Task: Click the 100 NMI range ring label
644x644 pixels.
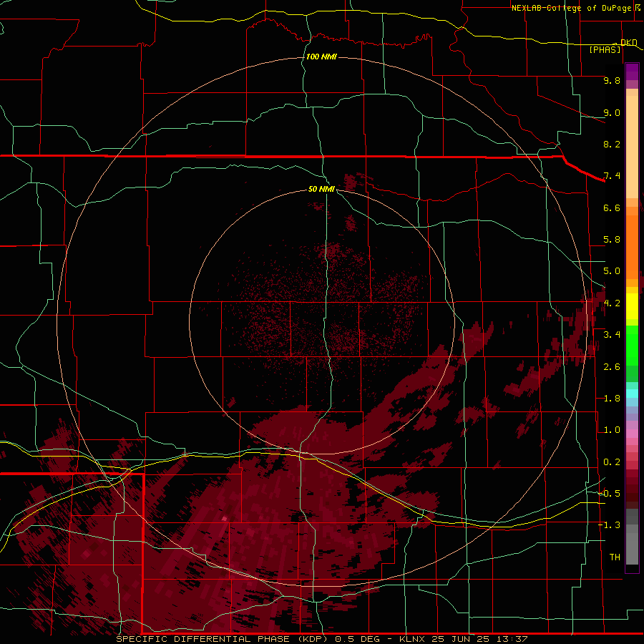Action: pos(321,57)
